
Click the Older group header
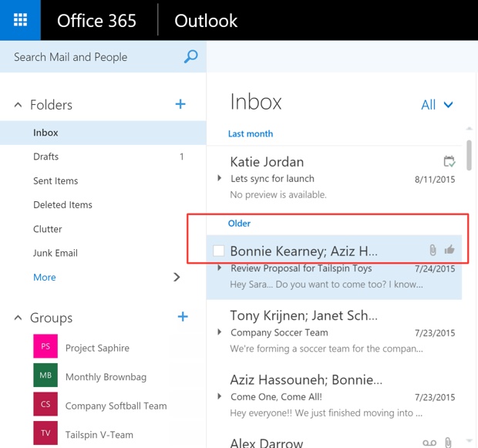pos(239,224)
